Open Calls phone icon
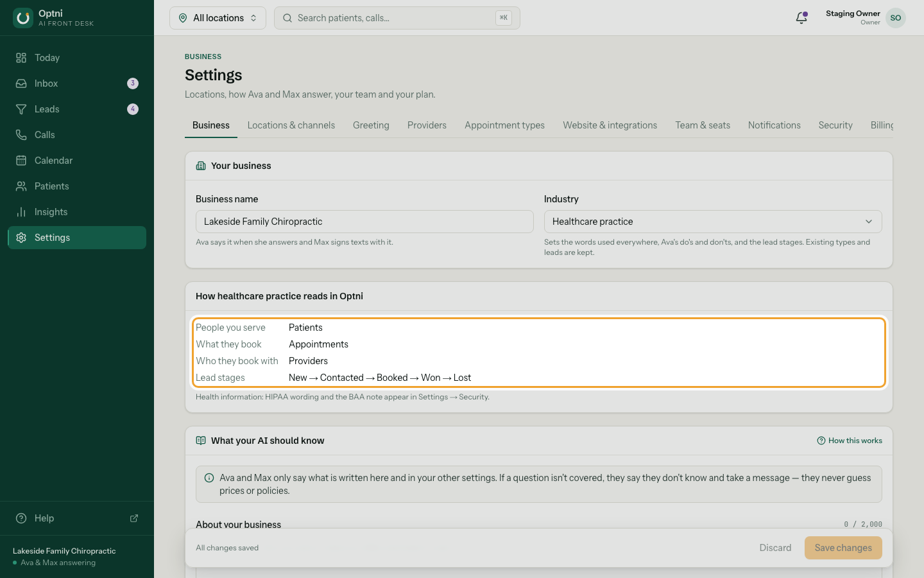 click(x=21, y=135)
